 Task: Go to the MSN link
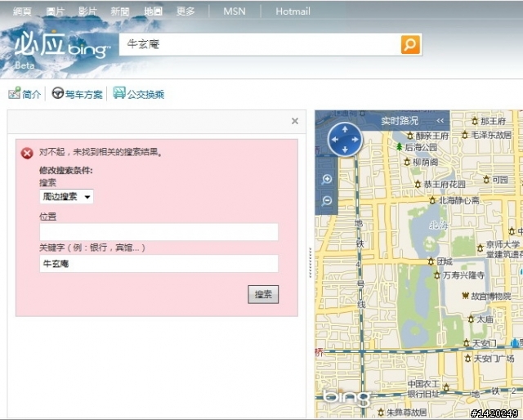pyautogui.click(x=235, y=11)
